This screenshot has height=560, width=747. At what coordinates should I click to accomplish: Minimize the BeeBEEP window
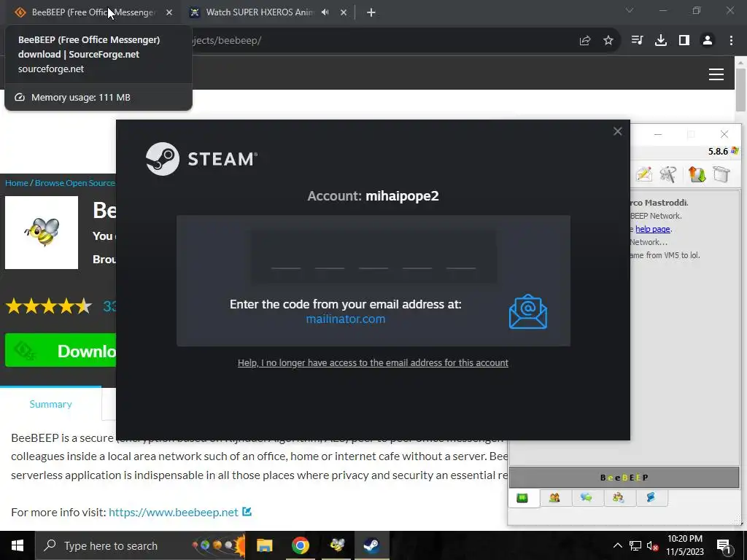click(x=658, y=135)
